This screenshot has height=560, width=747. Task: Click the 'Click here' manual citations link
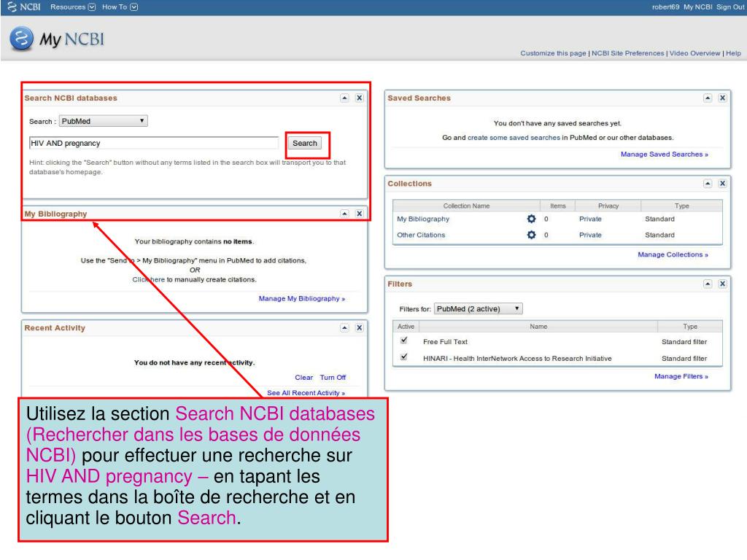[148, 279]
